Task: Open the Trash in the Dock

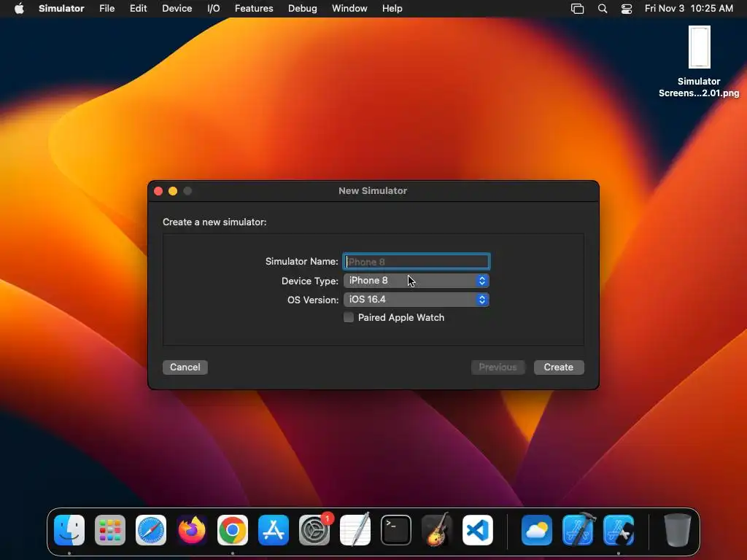Action: [678, 530]
